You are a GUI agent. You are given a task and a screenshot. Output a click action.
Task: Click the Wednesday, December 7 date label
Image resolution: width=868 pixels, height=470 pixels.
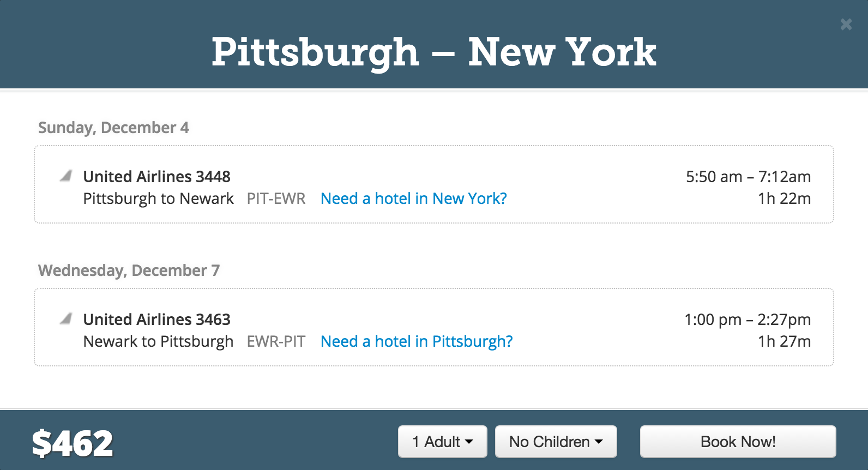pyautogui.click(x=129, y=270)
